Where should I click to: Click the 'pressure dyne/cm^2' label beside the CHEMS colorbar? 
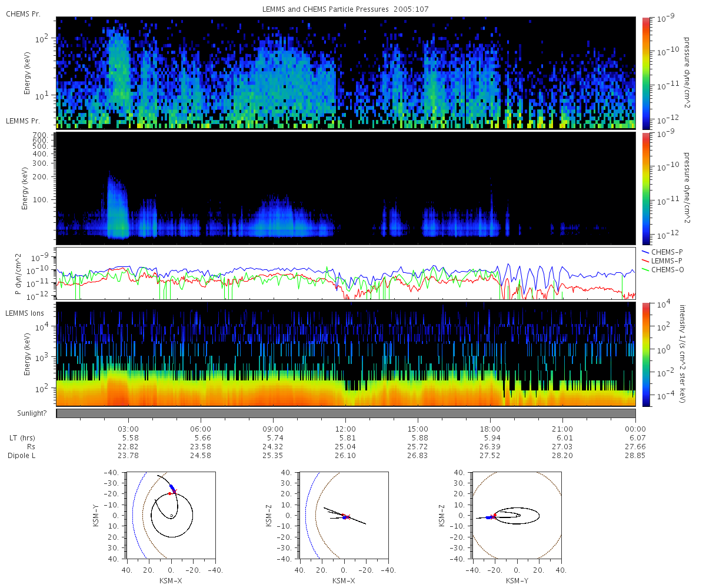click(687, 73)
